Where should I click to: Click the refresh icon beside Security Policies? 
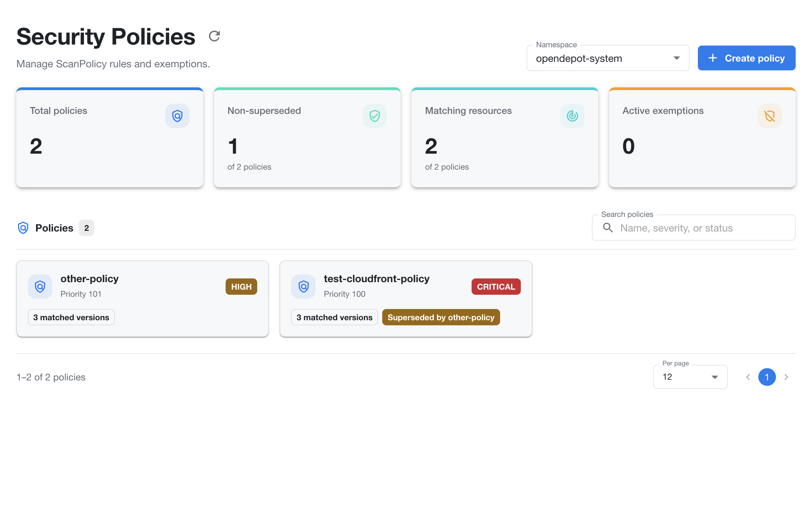tap(214, 36)
